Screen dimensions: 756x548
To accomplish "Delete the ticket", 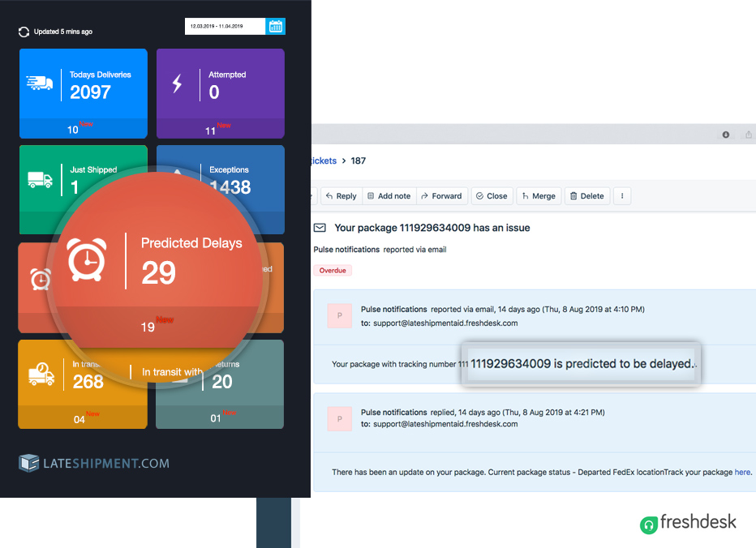I will tap(587, 196).
